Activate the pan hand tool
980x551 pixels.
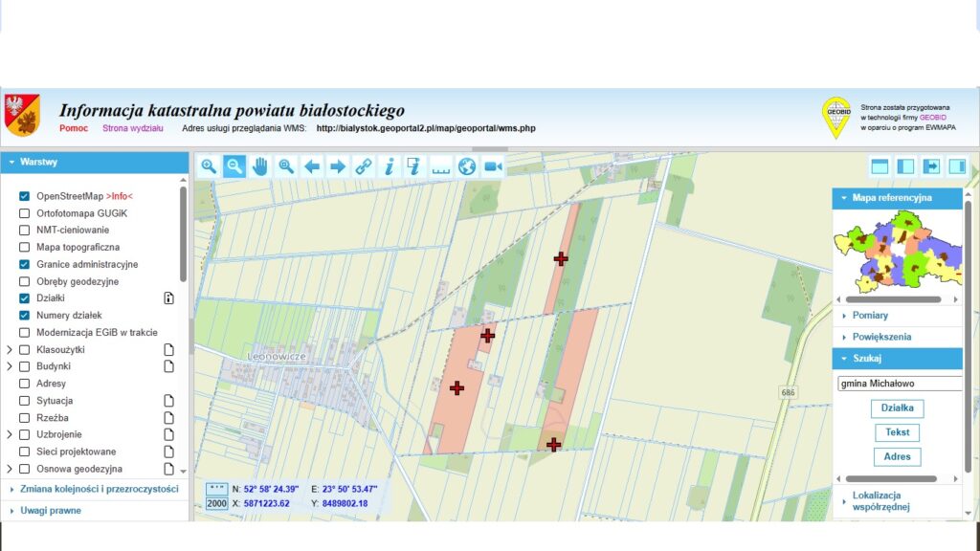tap(260, 166)
